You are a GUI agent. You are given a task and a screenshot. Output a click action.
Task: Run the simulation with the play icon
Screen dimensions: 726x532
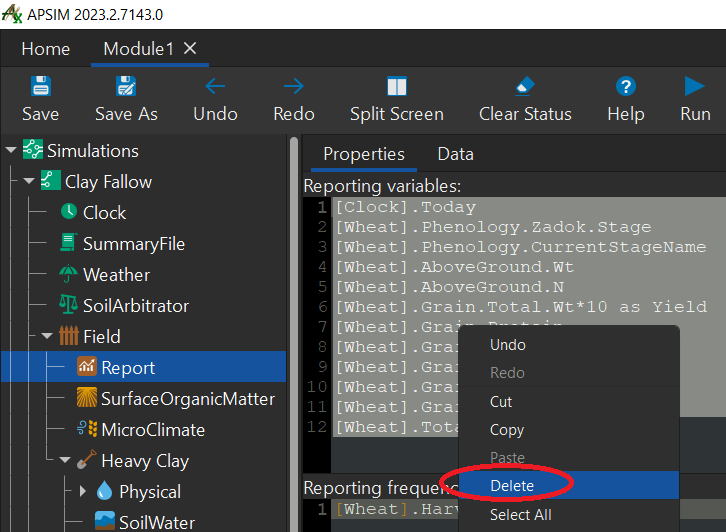(695, 86)
